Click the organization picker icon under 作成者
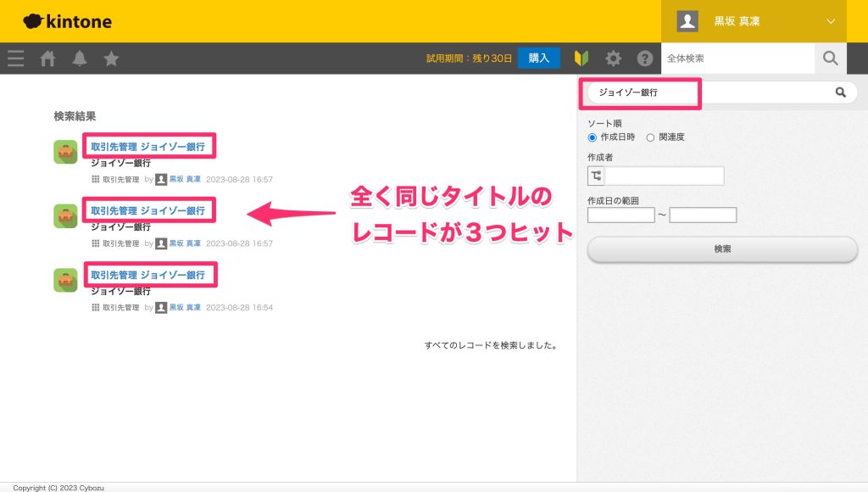Image resolution: width=868 pixels, height=492 pixels. [596, 176]
